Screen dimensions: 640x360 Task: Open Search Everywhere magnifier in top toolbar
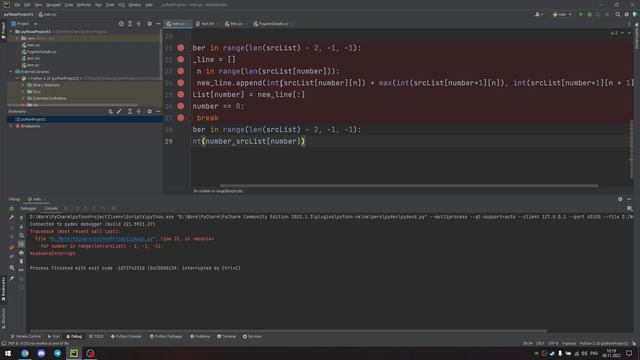tap(618, 14)
